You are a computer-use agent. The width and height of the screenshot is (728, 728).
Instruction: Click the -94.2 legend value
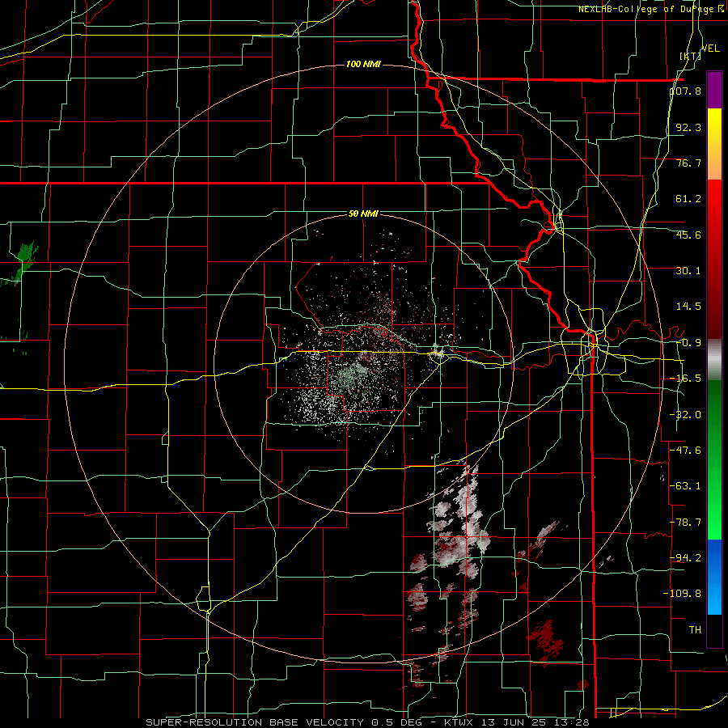(685, 558)
